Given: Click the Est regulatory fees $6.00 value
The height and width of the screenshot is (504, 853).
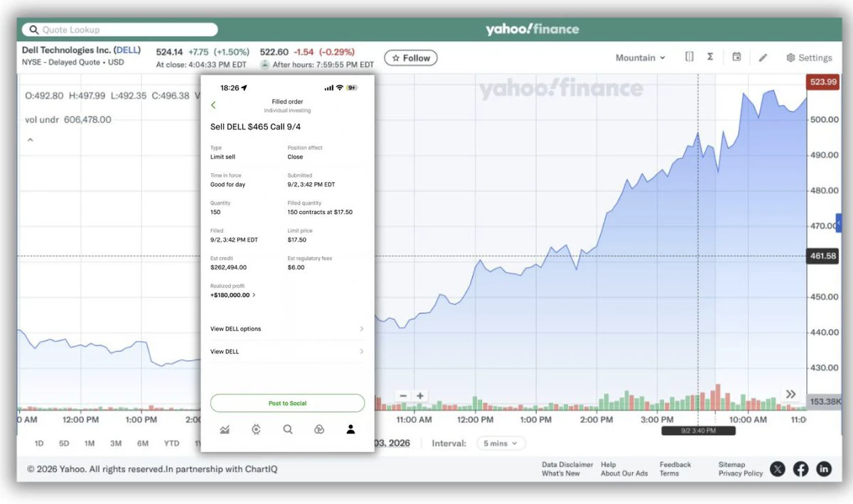Looking at the screenshot, I should pos(296,268).
